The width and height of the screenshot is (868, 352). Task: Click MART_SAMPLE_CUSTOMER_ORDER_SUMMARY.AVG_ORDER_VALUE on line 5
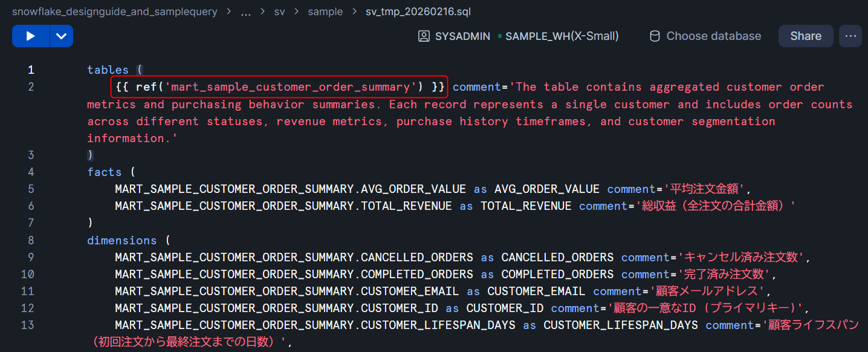pyautogui.click(x=291, y=189)
